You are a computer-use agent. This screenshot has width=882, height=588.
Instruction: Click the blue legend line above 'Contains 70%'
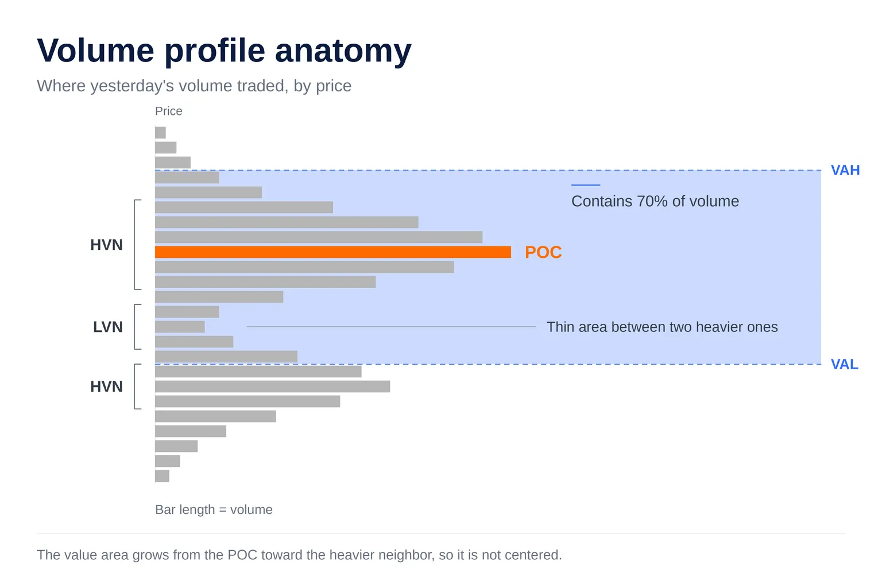586,185
